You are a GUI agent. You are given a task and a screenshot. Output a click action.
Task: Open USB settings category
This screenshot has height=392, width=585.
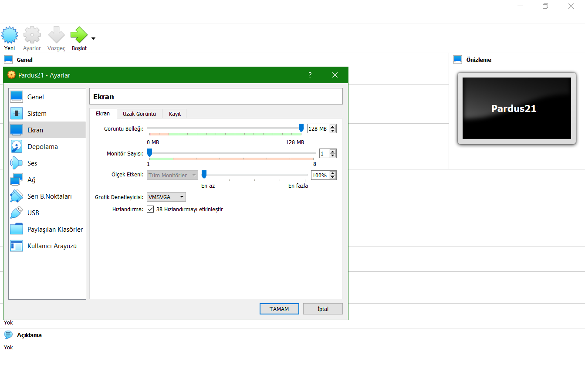[x=47, y=213]
